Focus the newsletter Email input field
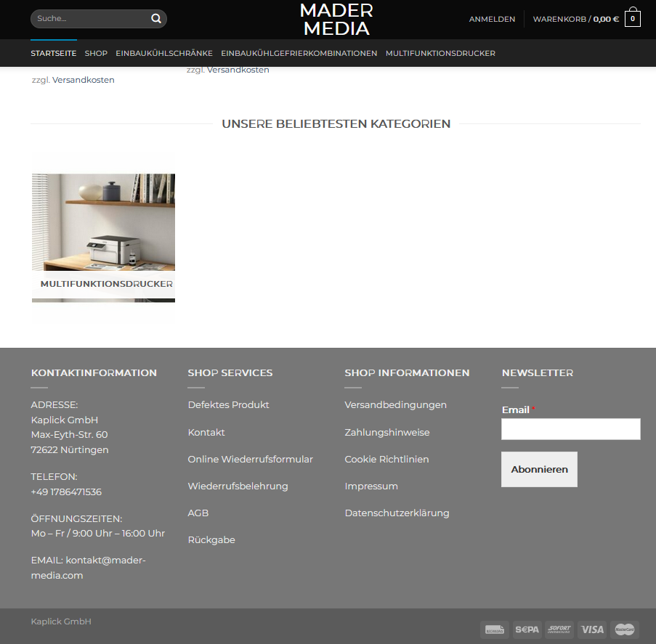This screenshot has height=644, width=656. [570, 429]
